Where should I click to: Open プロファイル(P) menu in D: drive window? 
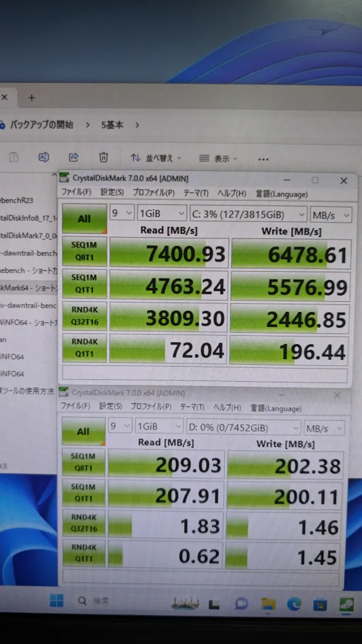pos(151,407)
